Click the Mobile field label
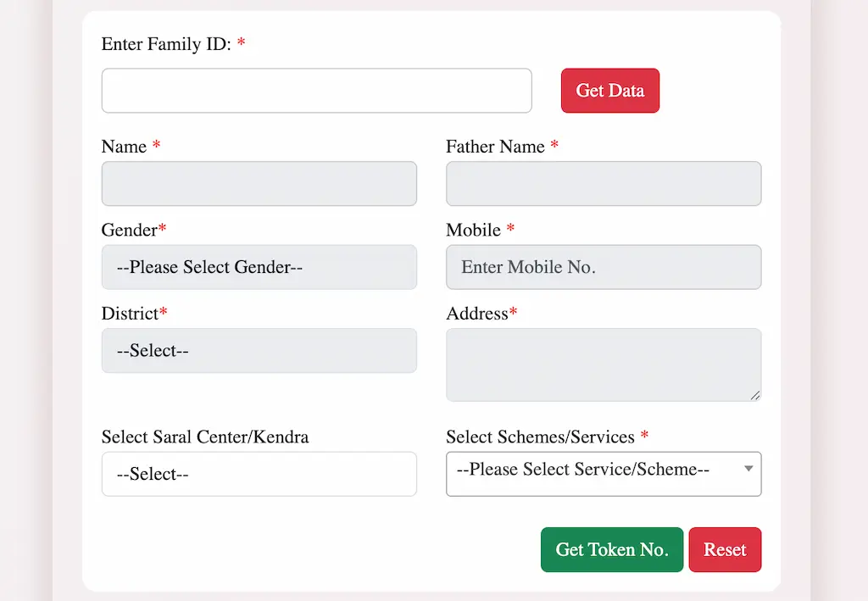The width and height of the screenshot is (868, 601). pos(474,230)
